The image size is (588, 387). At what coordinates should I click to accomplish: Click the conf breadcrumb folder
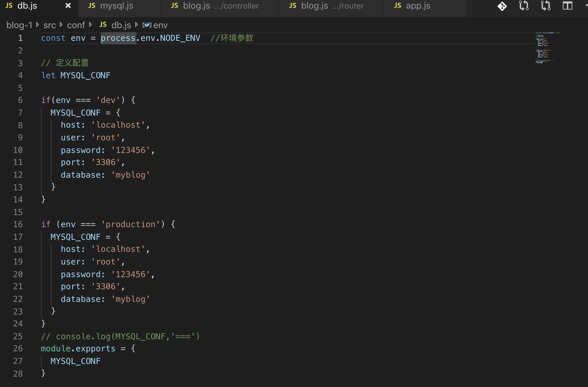76,25
